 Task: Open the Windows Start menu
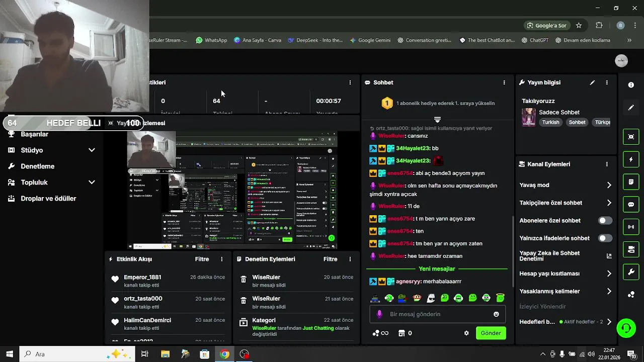[10, 354]
